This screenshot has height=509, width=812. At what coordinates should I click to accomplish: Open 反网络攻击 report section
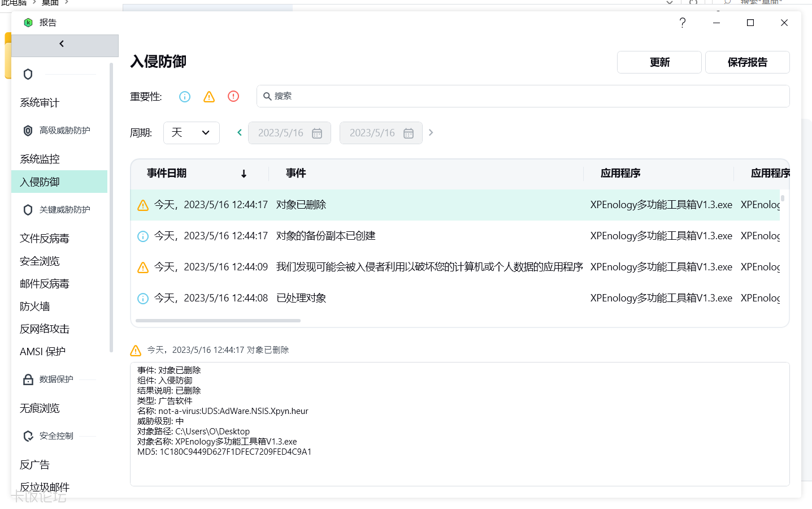(45, 329)
